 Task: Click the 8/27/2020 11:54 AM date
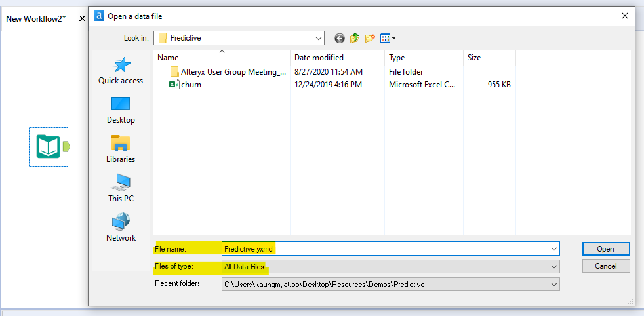coord(329,72)
